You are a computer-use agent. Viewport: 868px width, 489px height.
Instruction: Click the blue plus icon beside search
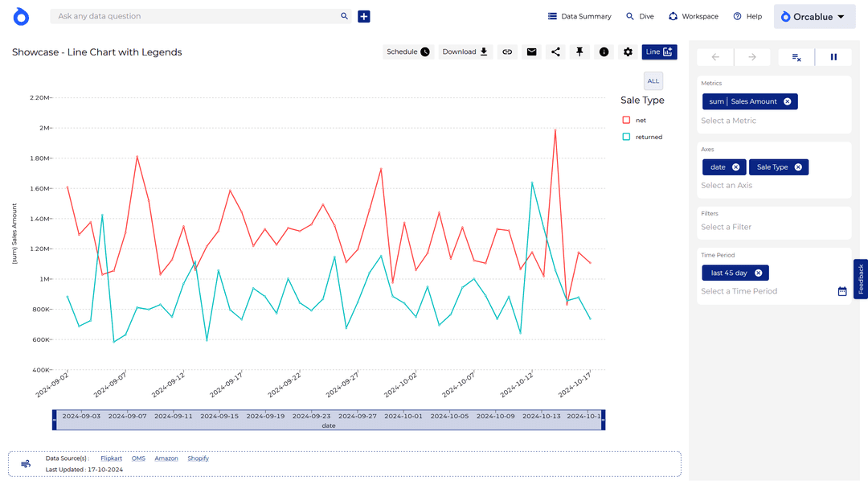click(x=364, y=16)
